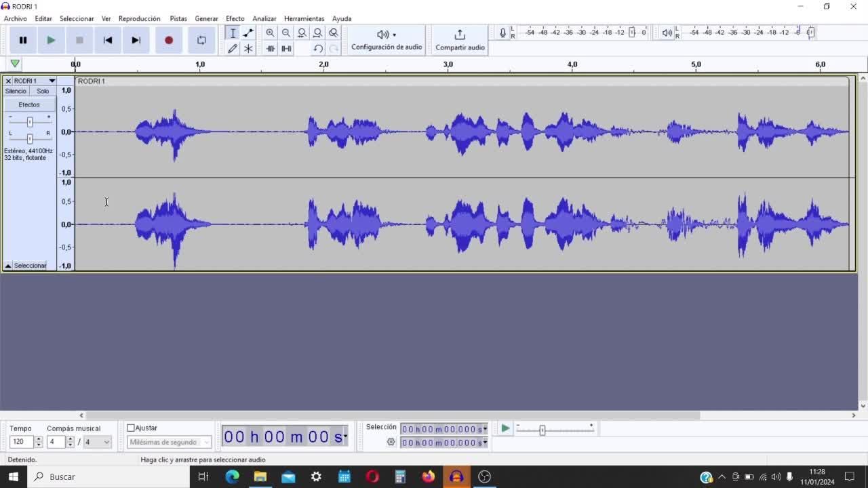Screen dimensions: 868x488
Task: Open the Pistas menu
Action: [178, 18]
